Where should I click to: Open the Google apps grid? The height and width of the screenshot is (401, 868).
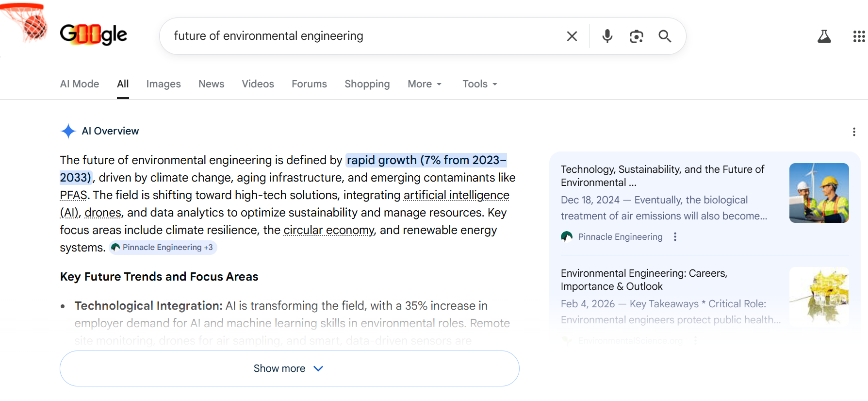pos(858,36)
